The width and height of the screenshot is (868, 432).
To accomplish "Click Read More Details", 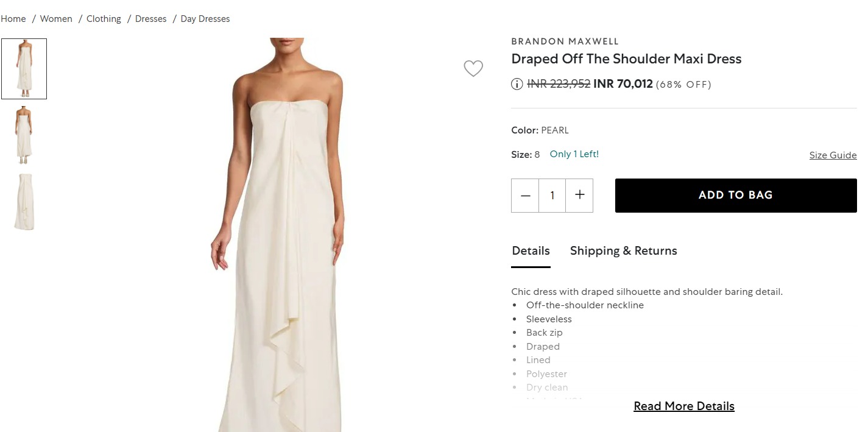I will pos(683,406).
